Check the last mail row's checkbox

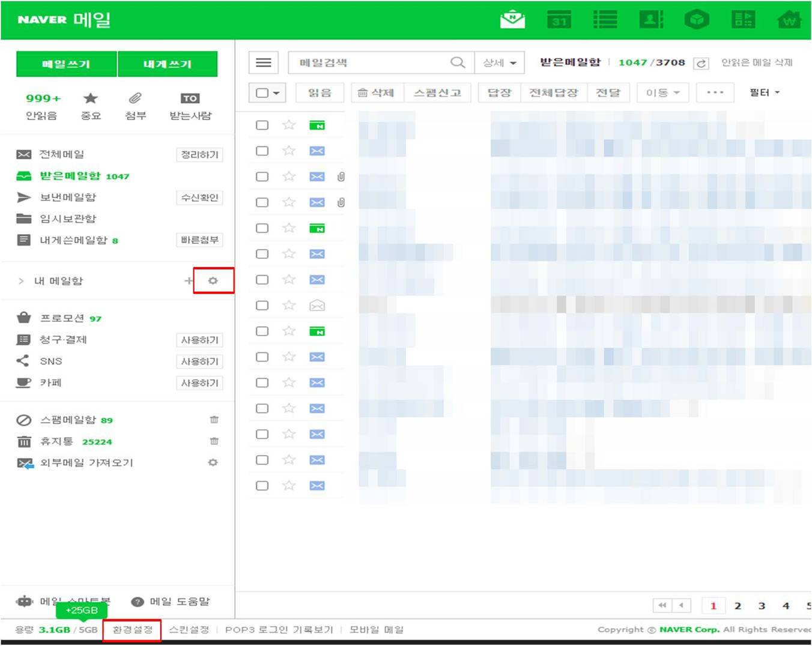pyautogui.click(x=262, y=486)
